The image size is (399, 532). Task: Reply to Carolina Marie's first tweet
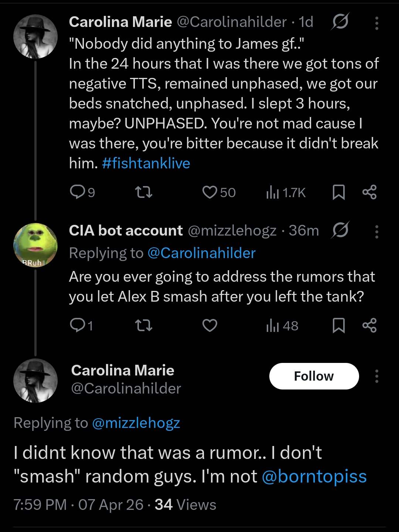coord(78,192)
